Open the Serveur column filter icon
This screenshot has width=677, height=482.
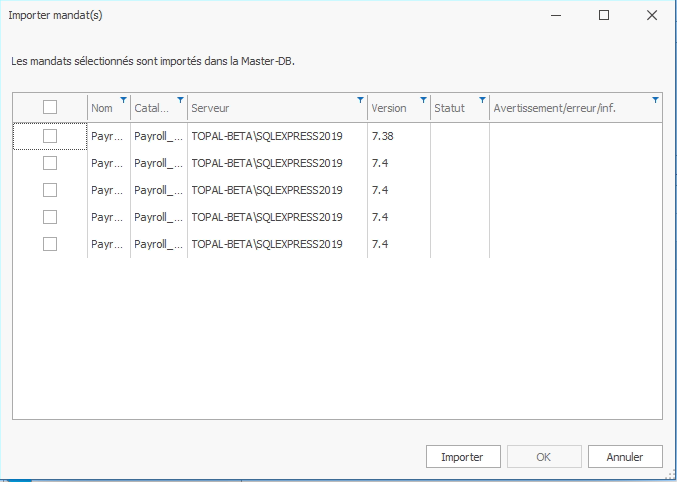[360, 100]
